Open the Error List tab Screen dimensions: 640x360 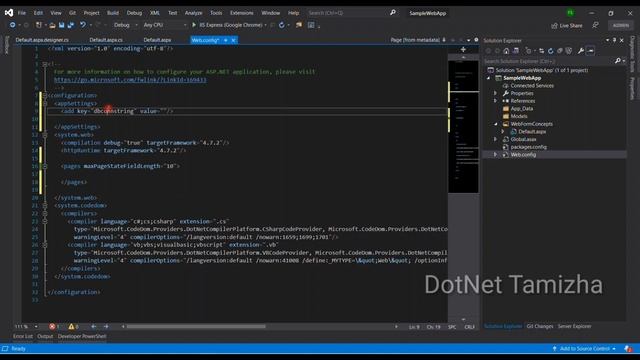click(23, 336)
